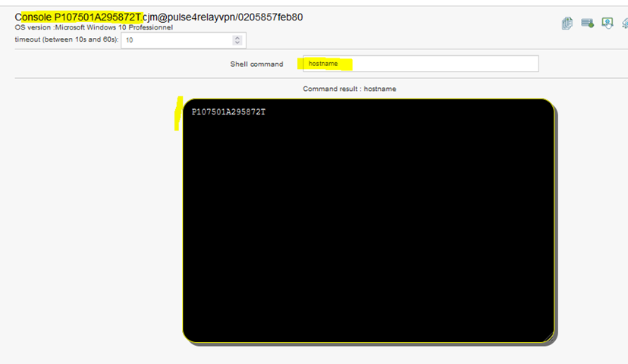The height and width of the screenshot is (364, 628).
Task: Open the stacked documents file browser icon
Action: 567,23
